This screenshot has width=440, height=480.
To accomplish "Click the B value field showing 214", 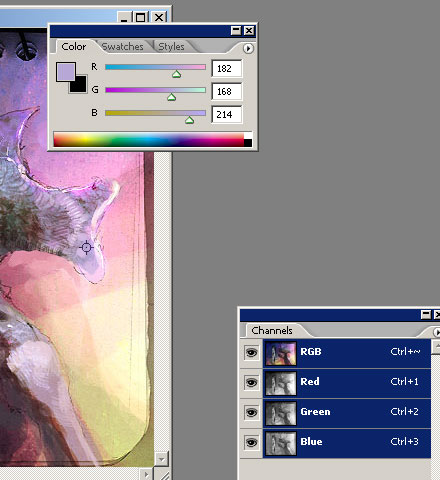I will click(x=226, y=114).
